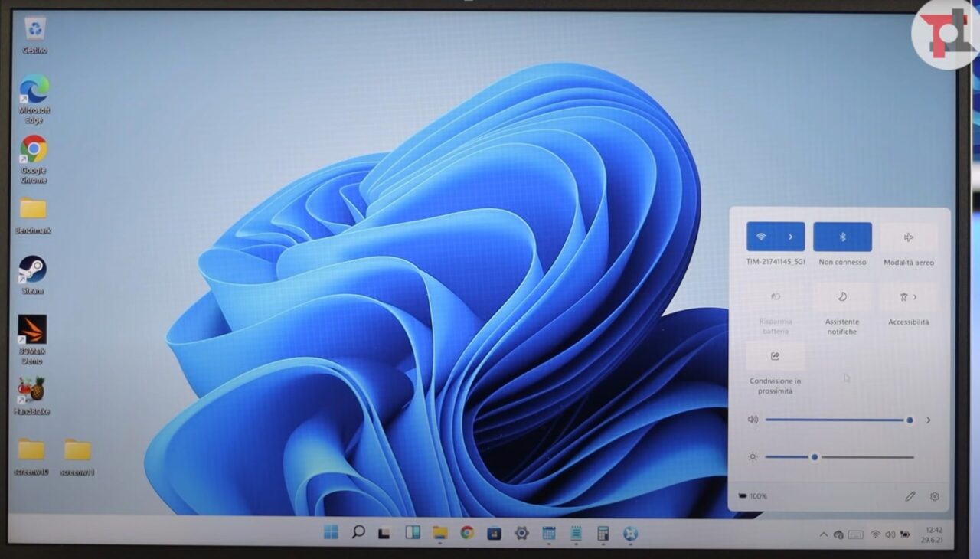
Task: Open the Calculator app in the taskbar
Action: pos(603,534)
